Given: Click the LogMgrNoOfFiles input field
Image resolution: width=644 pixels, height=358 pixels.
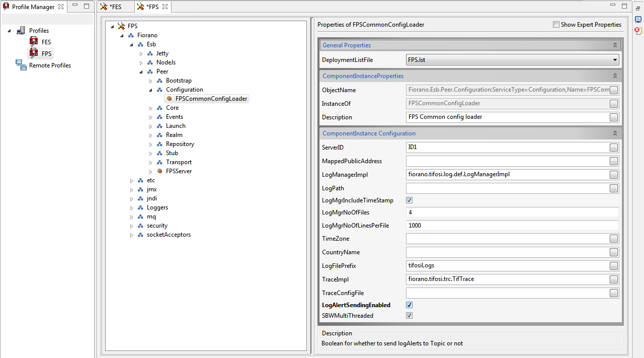Looking at the screenshot, I should coord(512,212).
